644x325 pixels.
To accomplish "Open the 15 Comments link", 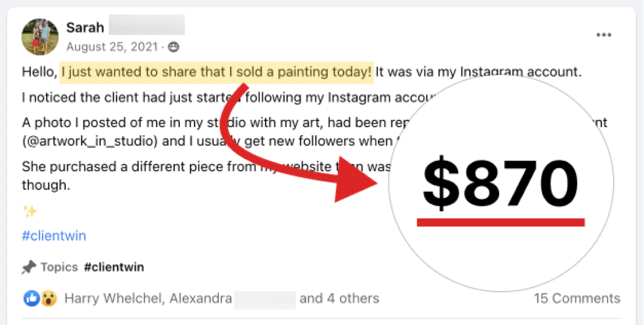I will pos(577,299).
